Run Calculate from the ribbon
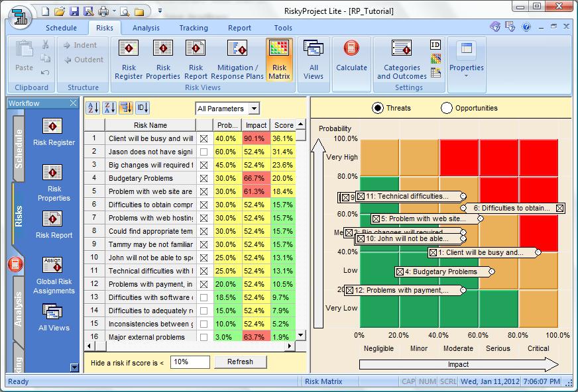The height and width of the screenshot is (392, 578). click(x=351, y=55)
